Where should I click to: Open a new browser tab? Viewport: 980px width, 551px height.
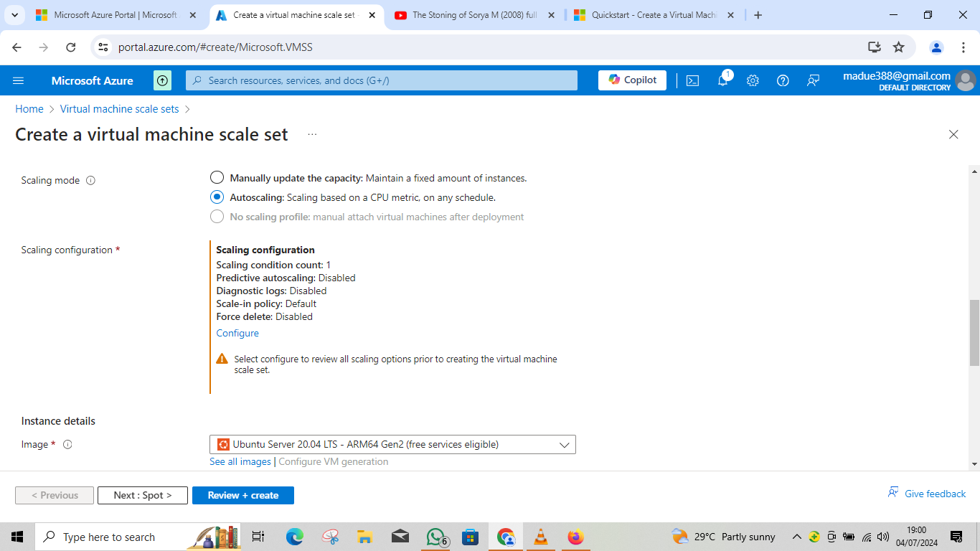[758, 15]
